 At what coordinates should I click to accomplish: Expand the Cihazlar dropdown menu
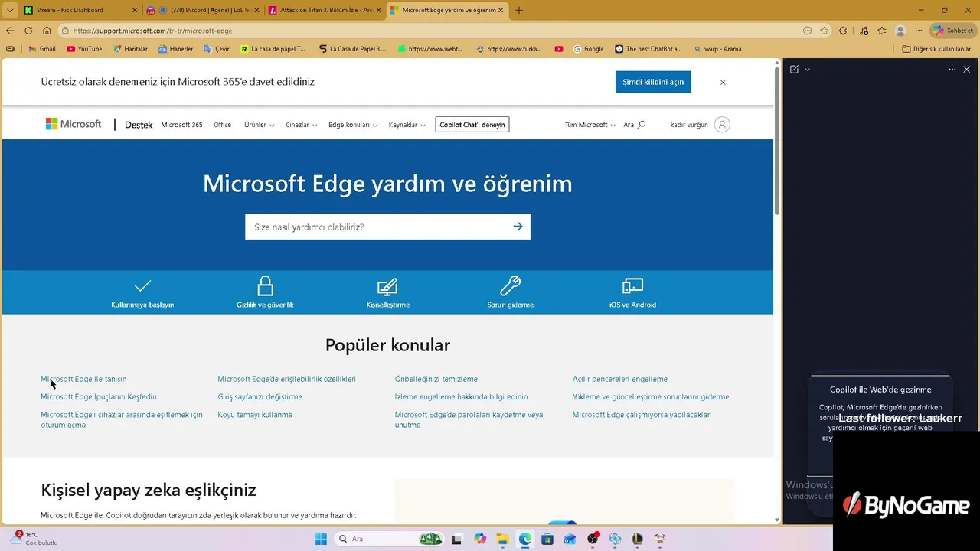pyautogui.click(x=301, y=125)
